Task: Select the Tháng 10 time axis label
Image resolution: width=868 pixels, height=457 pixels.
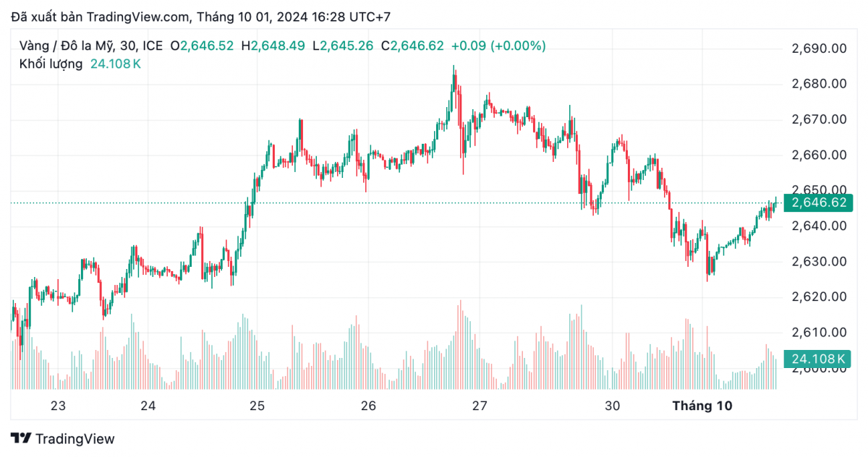Action: [702, 406]
